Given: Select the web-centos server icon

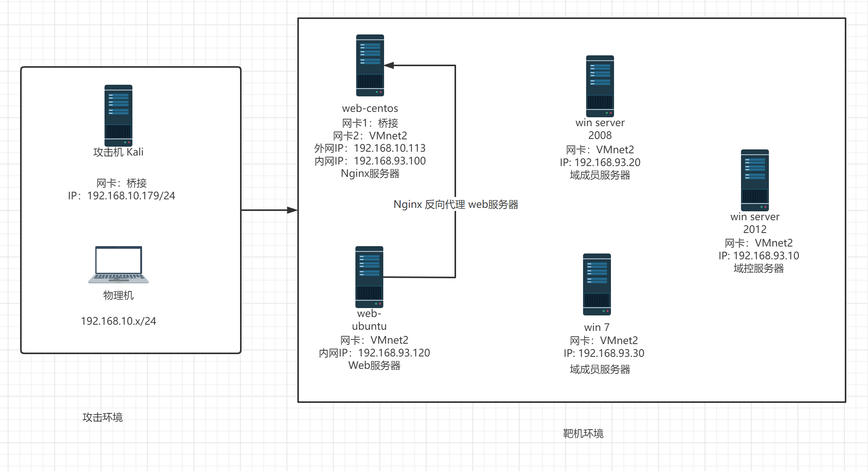Looking at the screenshot, I should coord(370,65).
